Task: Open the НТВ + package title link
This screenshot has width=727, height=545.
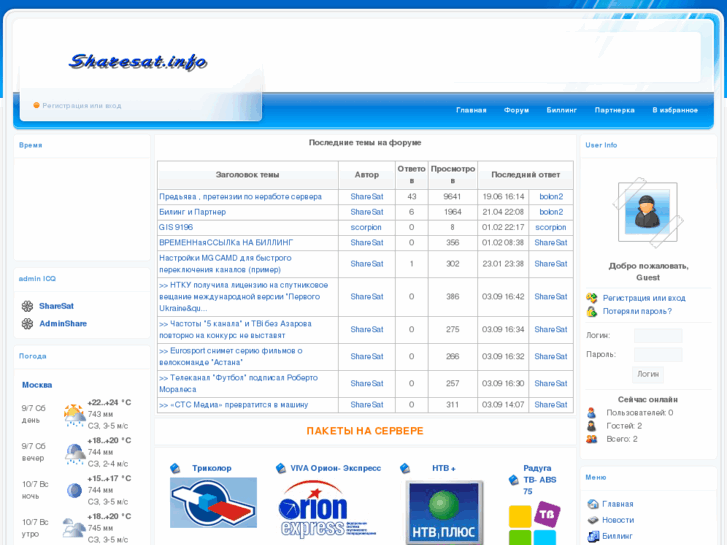Action: point(444,468)
